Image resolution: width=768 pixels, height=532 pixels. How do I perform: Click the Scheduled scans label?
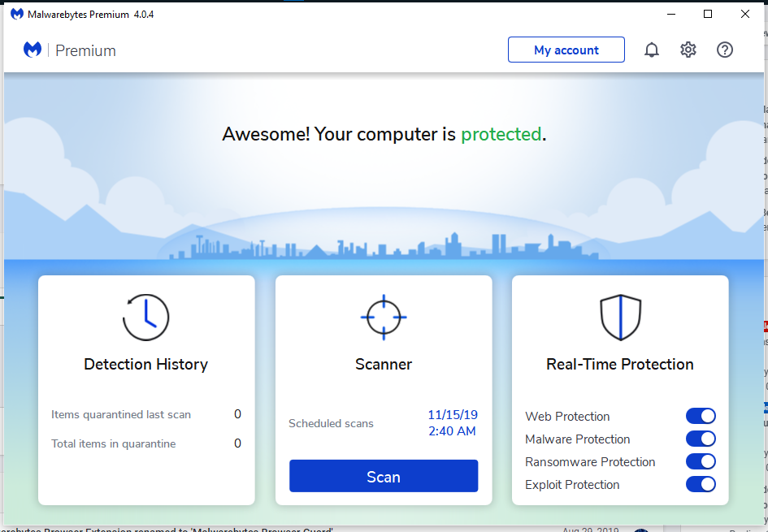coord(331,423)
